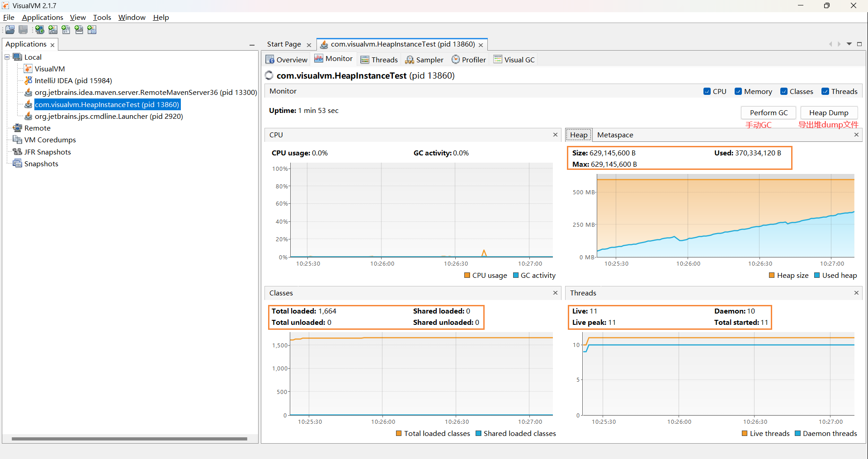Viewport: 868px width, 459px height.
Task: Click the Add JMX Connection toolbar icon
Action: (53, 30)
